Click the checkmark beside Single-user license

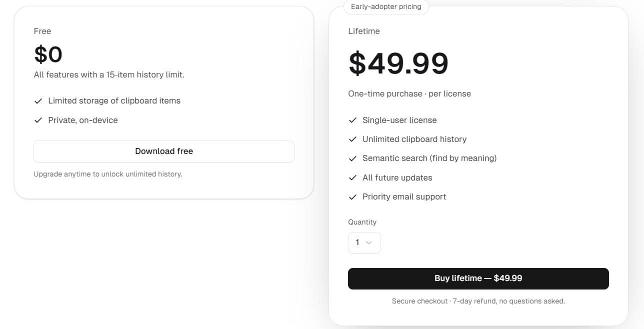(352, 120)
